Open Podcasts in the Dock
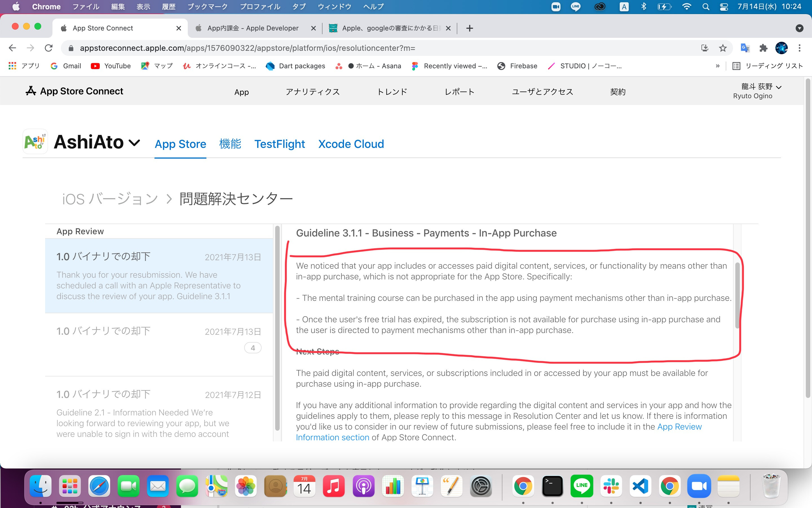 point(363,486)
